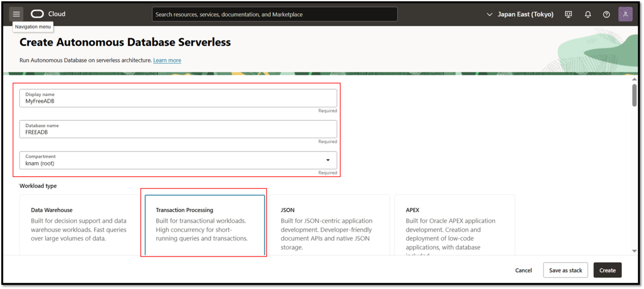
Task: Focus the top search resources field
Action: point(275,15)
